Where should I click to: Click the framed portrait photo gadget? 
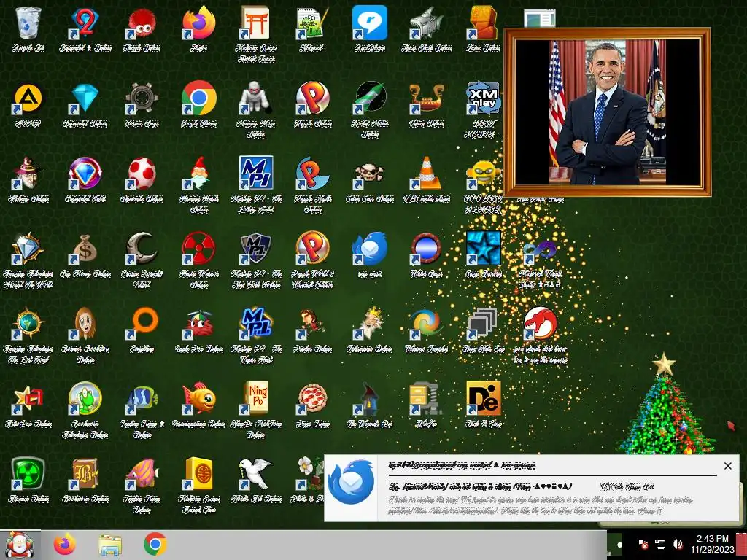click(608, 112)
